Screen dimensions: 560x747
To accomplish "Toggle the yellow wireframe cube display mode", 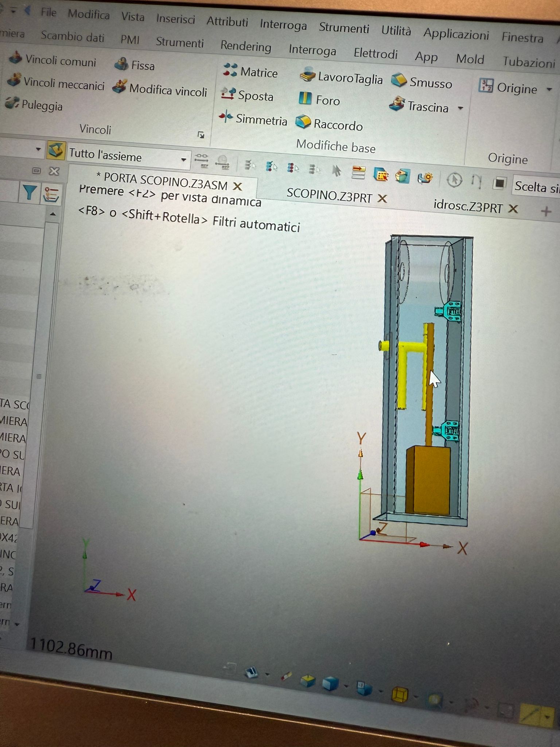I will click(x=400, y=694).
